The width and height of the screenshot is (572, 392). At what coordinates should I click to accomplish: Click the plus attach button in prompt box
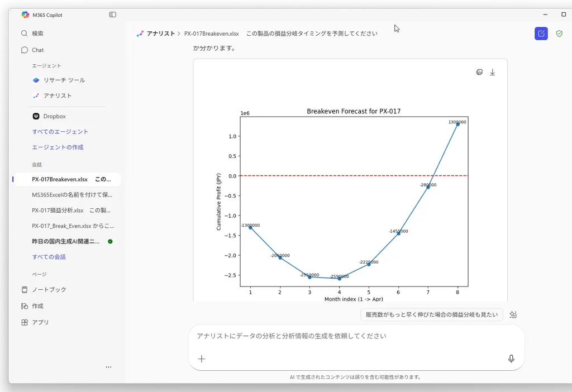(202, 358)
